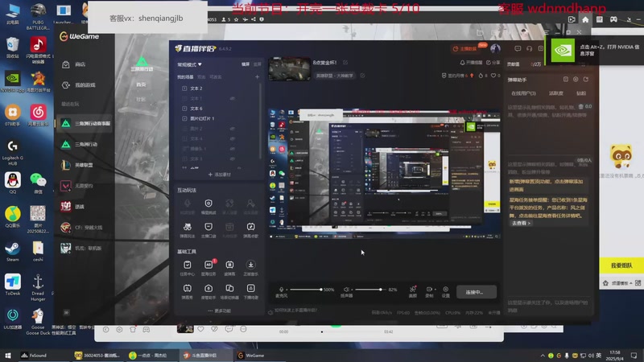Open the AD task icon with red badge
This screenshot has width=644, height=362.
[x=208, y=265]
